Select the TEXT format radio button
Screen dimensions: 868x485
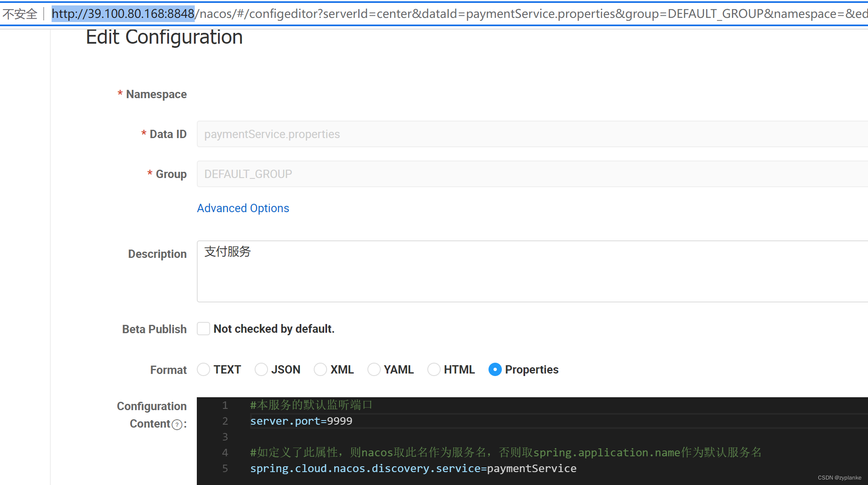pyautogui.click(x=203, y=369)
